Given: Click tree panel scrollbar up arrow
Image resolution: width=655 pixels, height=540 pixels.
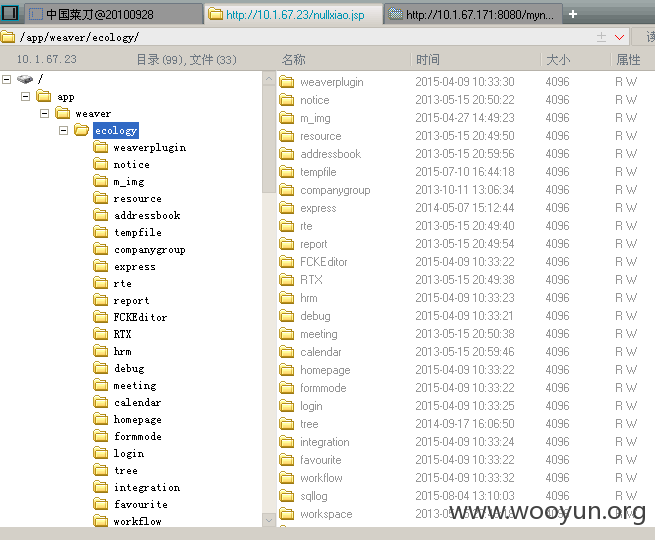Looking at the screenshot, I should point(269,79).
